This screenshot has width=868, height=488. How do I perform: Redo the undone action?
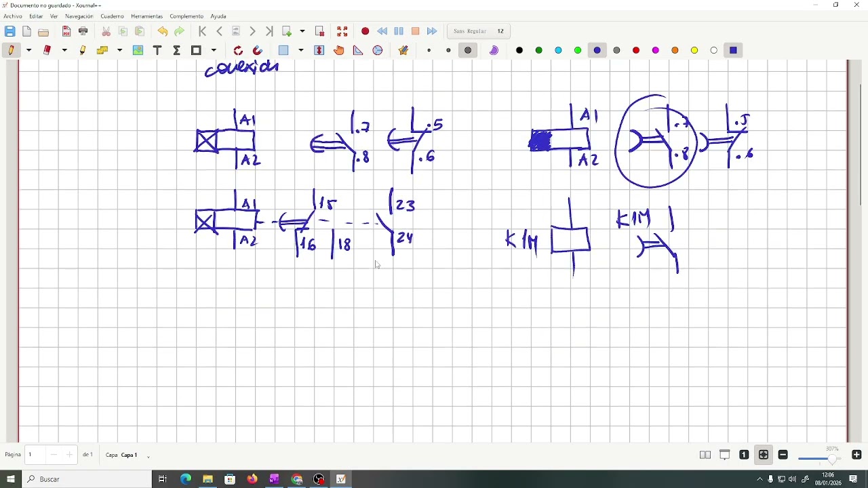(180, 32)
